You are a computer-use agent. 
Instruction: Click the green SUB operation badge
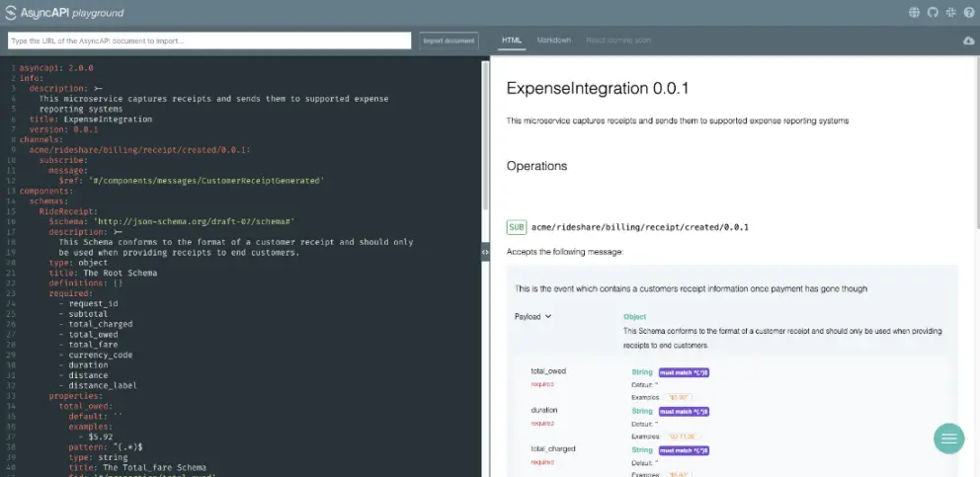pyautogui.click(x=516, y=227)
